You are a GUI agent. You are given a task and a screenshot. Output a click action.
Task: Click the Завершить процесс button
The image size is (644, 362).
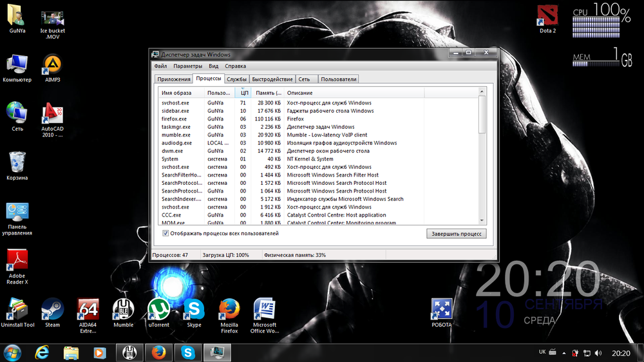[x=456, y=234]
